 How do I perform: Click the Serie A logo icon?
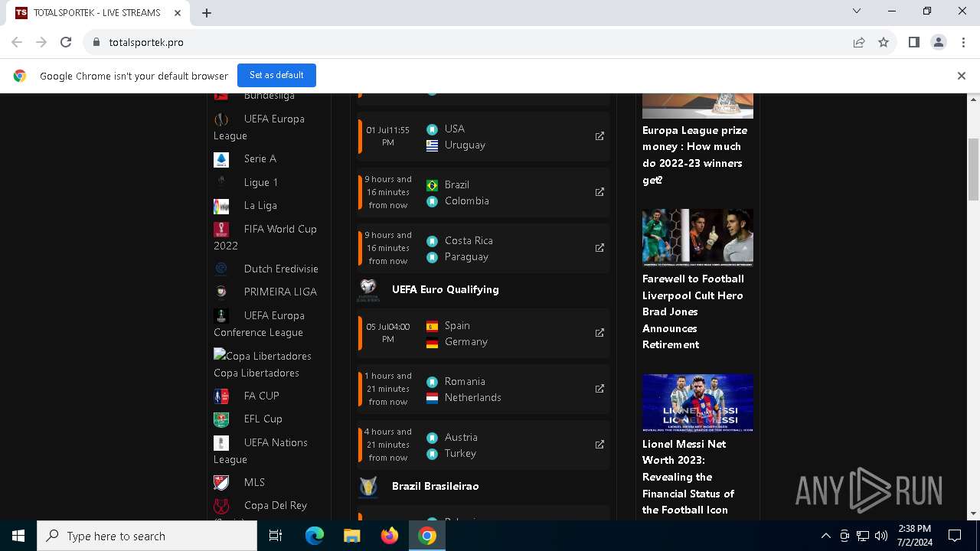[221, 159]
